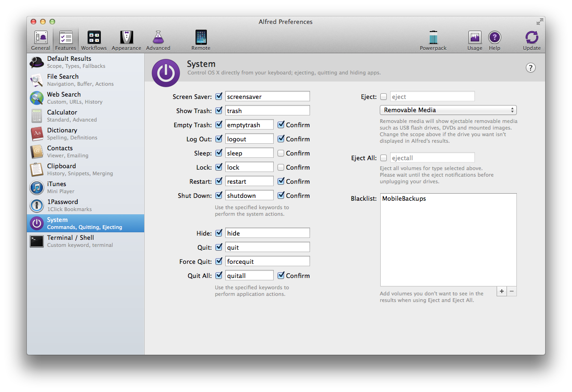Uncheck Confirm for Empty Trash
The width and height of the screenshot is (572, 392).
pos(281,125)
